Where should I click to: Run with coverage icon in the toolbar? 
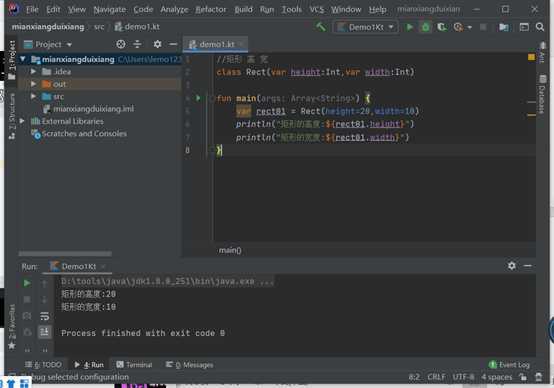(442, 27)
